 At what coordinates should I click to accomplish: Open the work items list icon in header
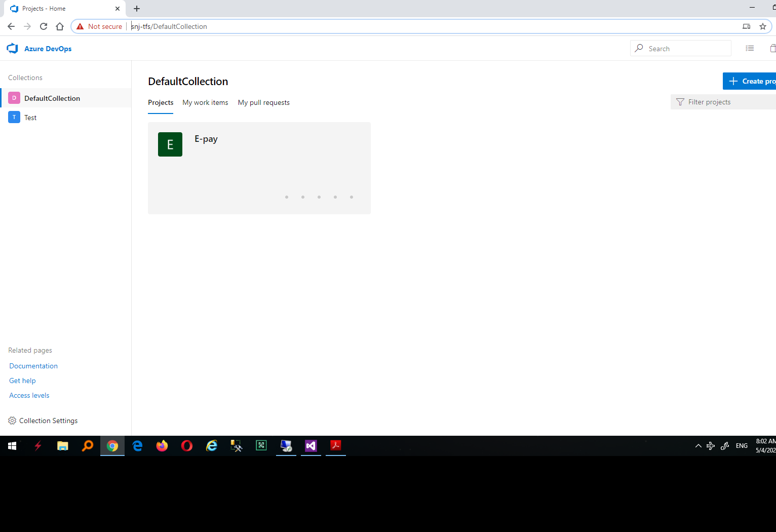coord(750,48)
